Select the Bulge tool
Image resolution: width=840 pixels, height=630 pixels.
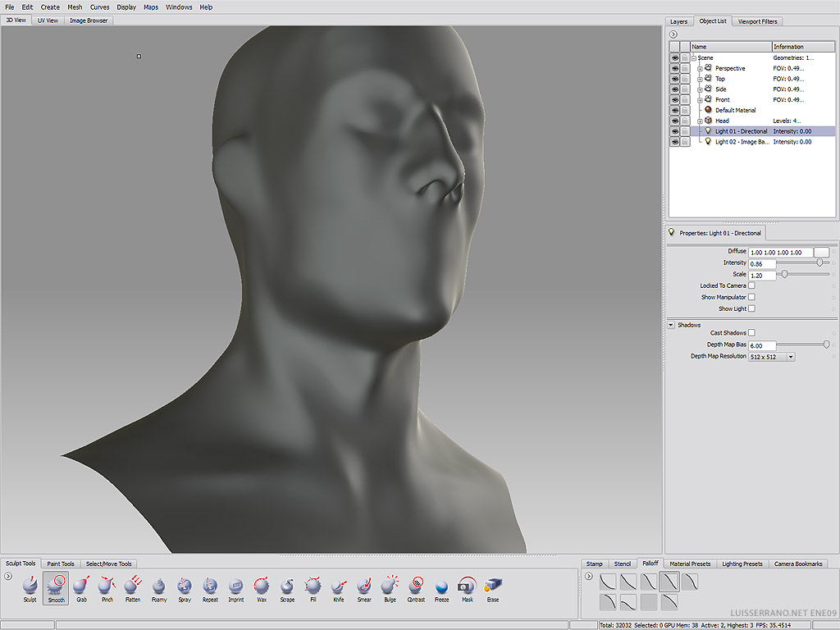390,588
